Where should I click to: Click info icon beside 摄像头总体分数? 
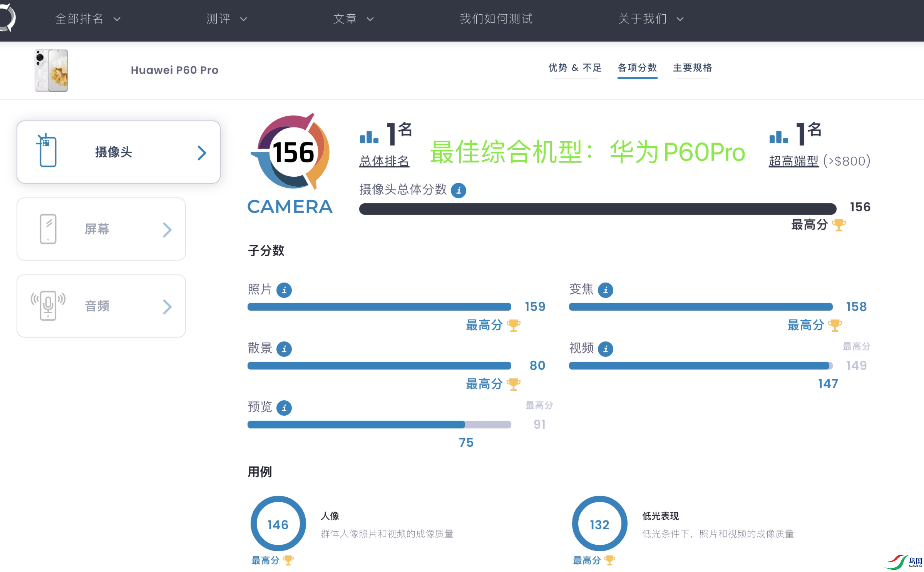click(458, 191)
